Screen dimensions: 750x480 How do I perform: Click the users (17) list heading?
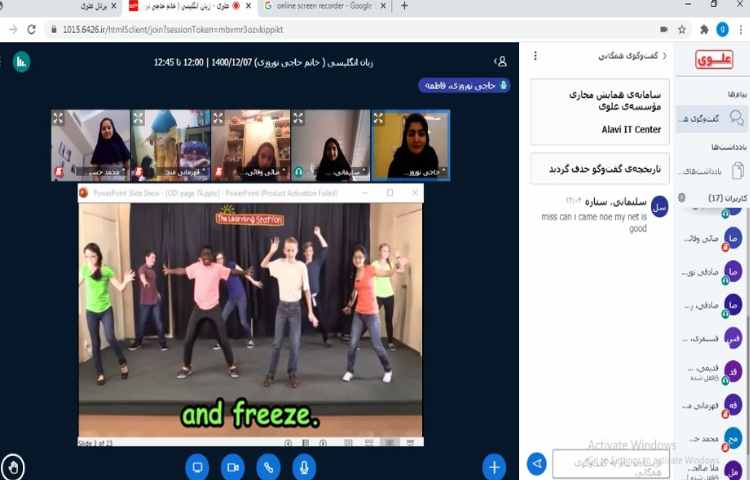pos(727,197)
